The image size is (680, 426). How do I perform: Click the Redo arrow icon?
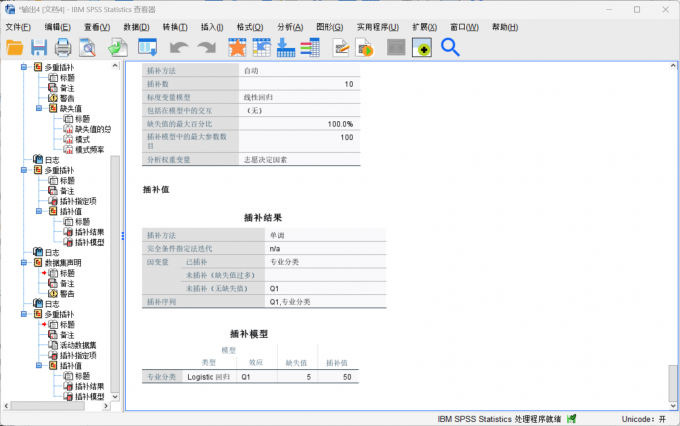(x=206, y=47)
